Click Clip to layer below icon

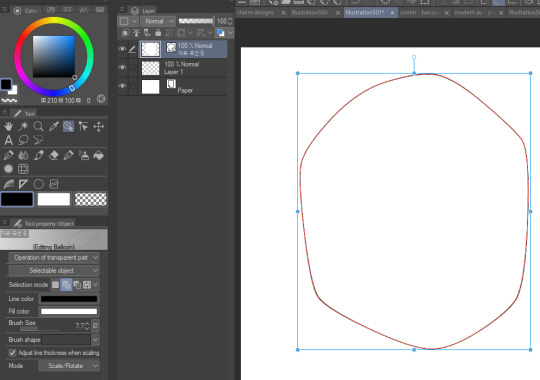click(125, 33)
